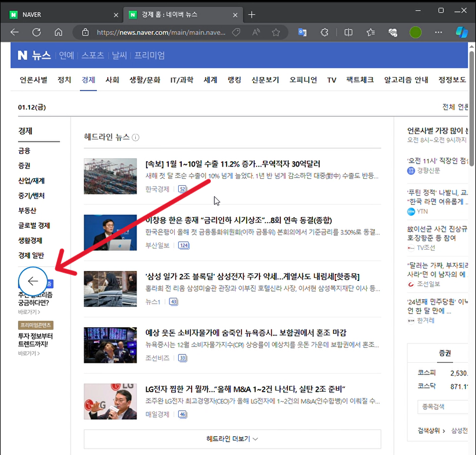The width and height of the screenshot is (476, 455).
Task: Open 중기/벤처 subcategory in sidebar
Action: tap(31, 196)
